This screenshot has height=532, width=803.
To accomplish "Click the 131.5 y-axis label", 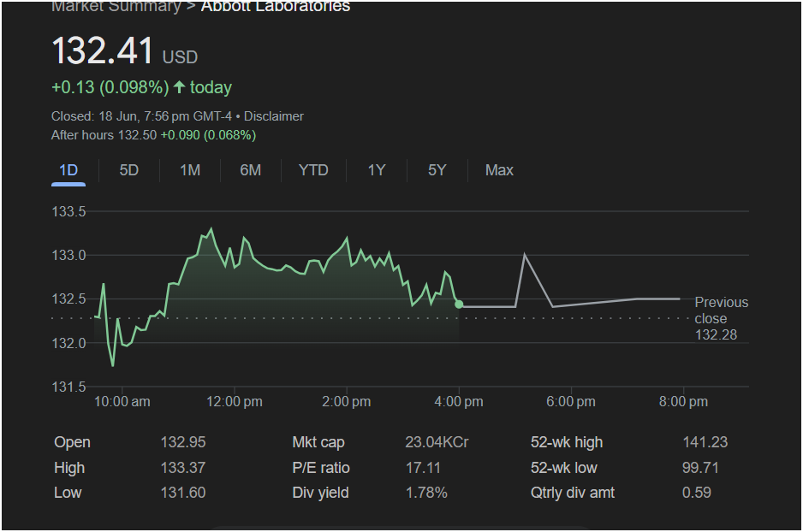I will click(x=68, y=387).
